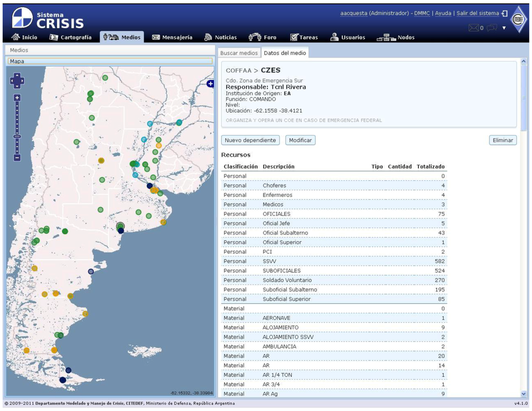Expand the notifications dropdown arrow
The height and width of the screenshot is (411, 532).
click(504, 28)
